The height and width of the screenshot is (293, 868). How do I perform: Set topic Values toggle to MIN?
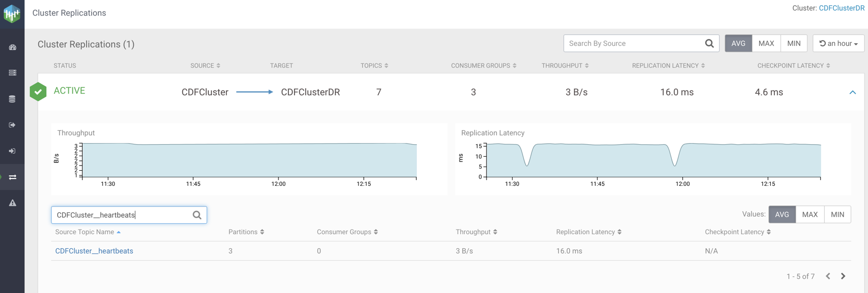coord(837,214)
